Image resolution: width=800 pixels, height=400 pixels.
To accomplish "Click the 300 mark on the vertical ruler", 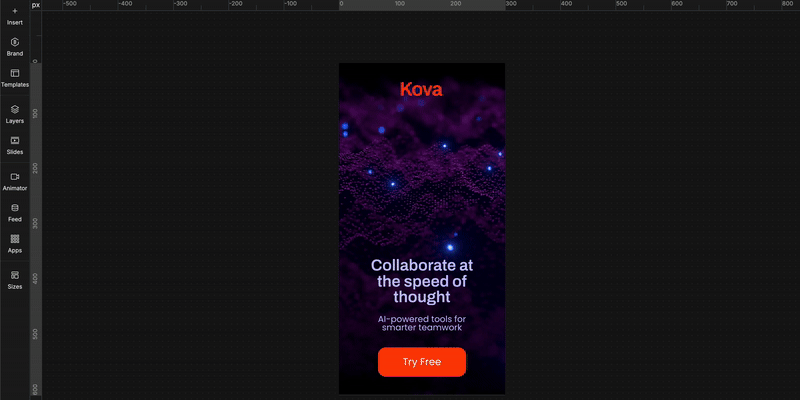I will (x=35, y=223).
